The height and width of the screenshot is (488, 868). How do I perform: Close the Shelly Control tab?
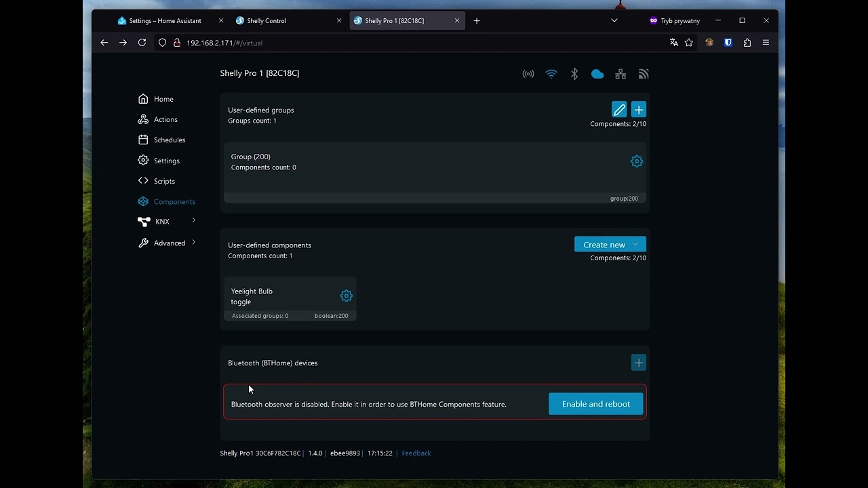[x=339, y=21]
